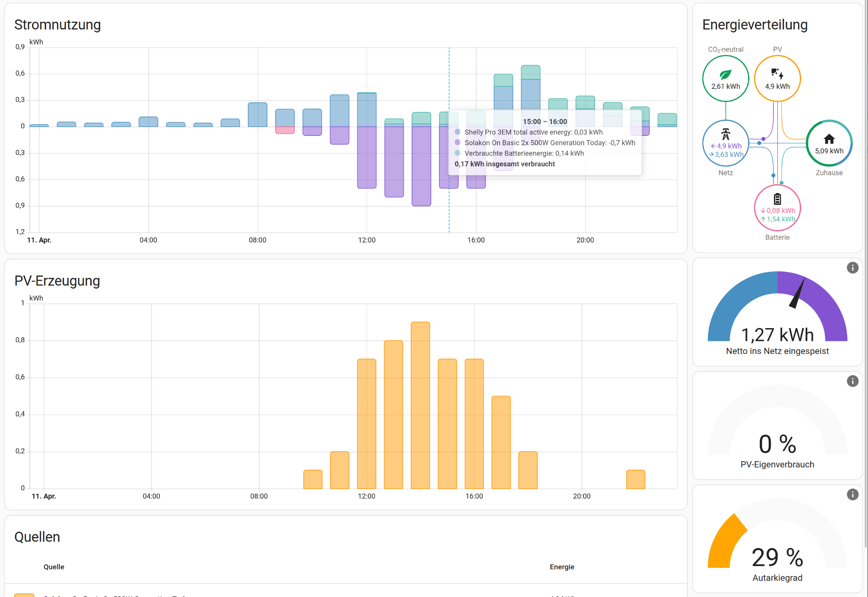Click the Energie column header
Image resolution: width=868 pixels, height=597 pixels.
(562, 567)
